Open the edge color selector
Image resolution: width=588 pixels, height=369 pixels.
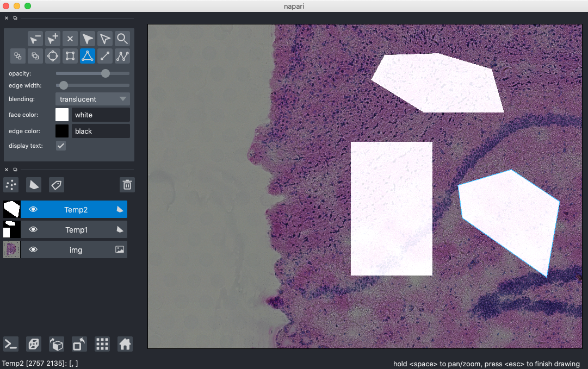click(x=61, y=131)
